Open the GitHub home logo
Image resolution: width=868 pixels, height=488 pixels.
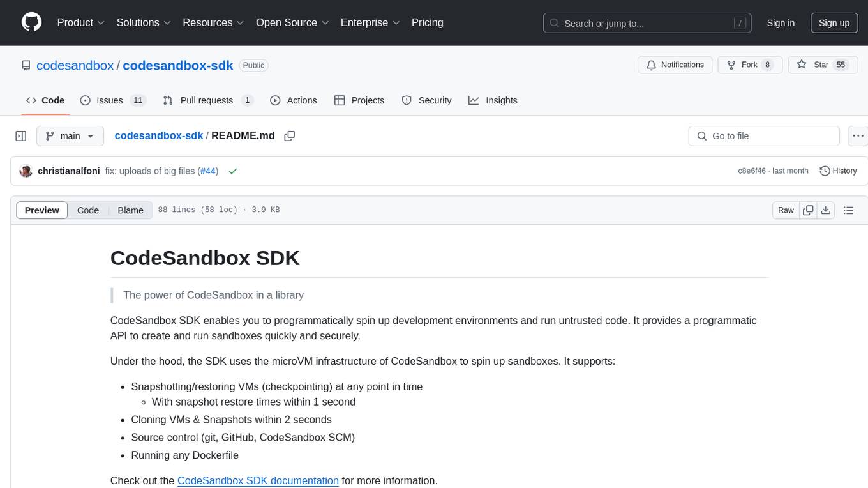coord(31,22)
